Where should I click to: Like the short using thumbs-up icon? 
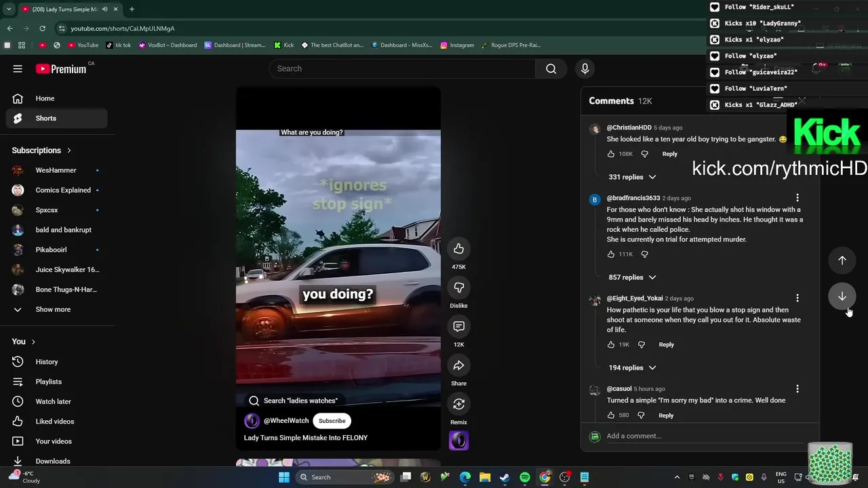[458, 249]
